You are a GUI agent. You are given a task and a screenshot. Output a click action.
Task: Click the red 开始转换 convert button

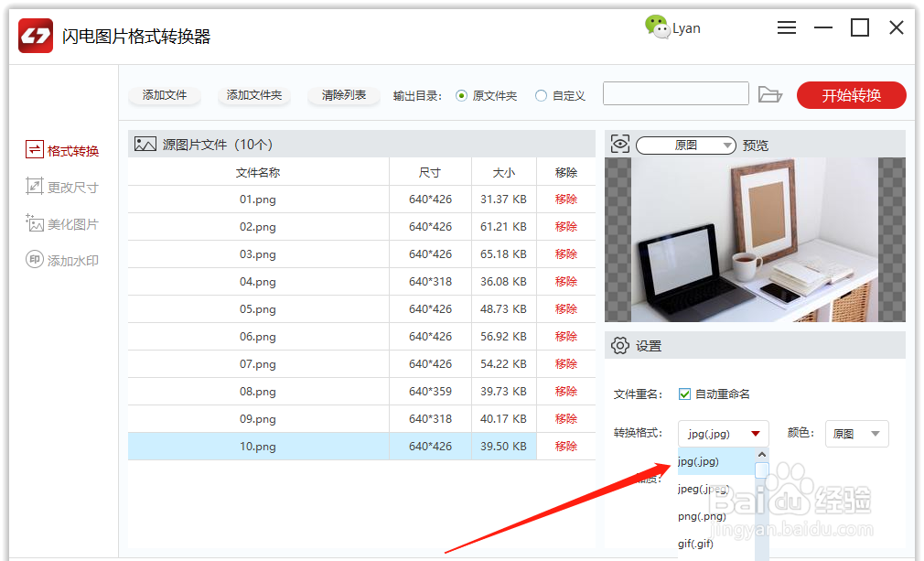[851, 94]
